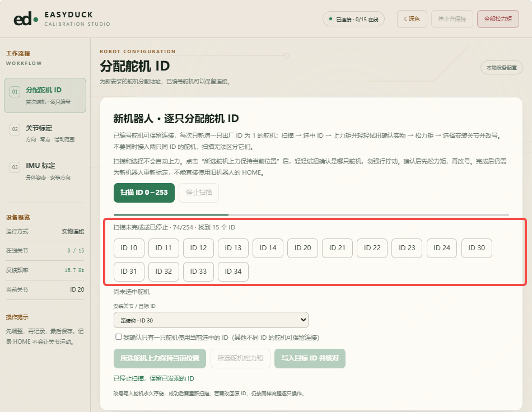Select servo ID 32

[164, 271]
